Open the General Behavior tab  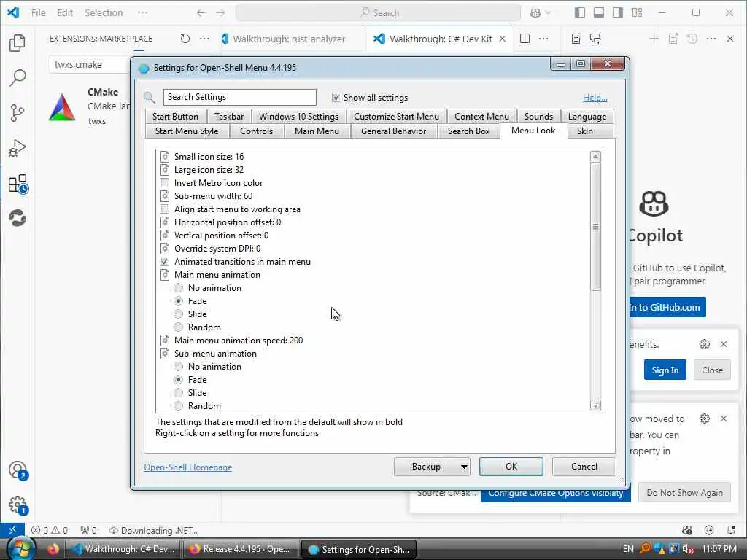tap(393, 131)
